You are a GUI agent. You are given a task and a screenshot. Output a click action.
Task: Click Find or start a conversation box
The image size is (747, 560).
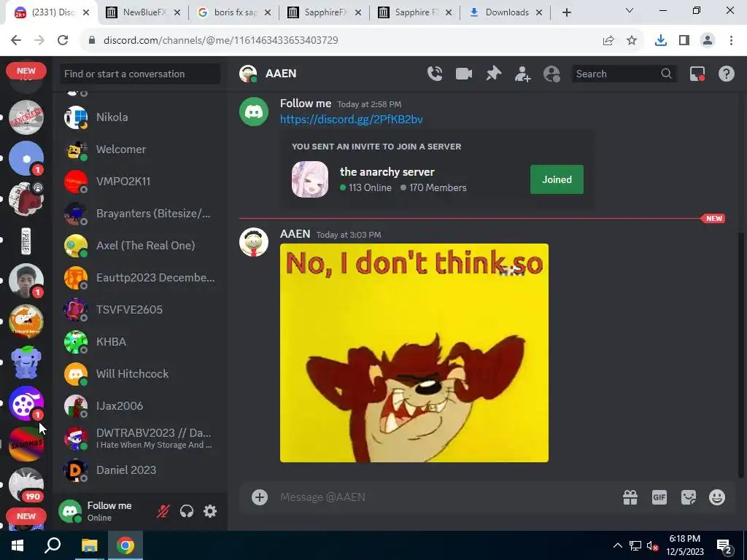pyautogui.click(x=139, y=74)
